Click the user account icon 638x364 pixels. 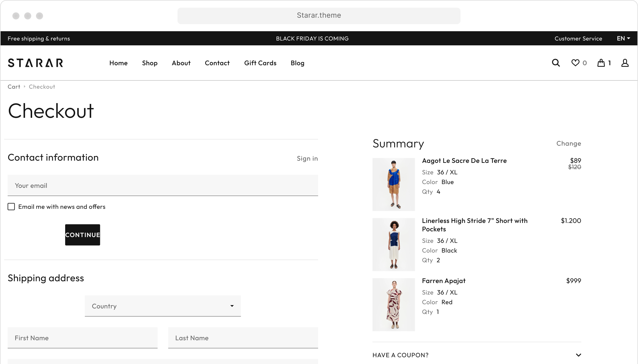tap(625, 63)
